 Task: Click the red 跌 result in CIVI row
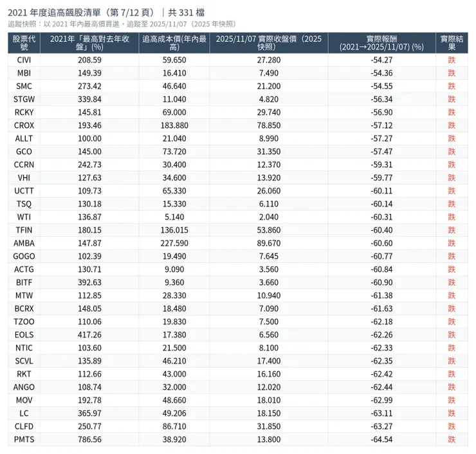click(x=452, y=60)
